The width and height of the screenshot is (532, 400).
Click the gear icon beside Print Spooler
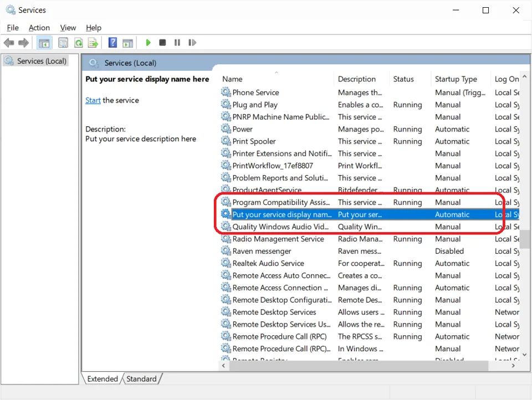(226, 141)
